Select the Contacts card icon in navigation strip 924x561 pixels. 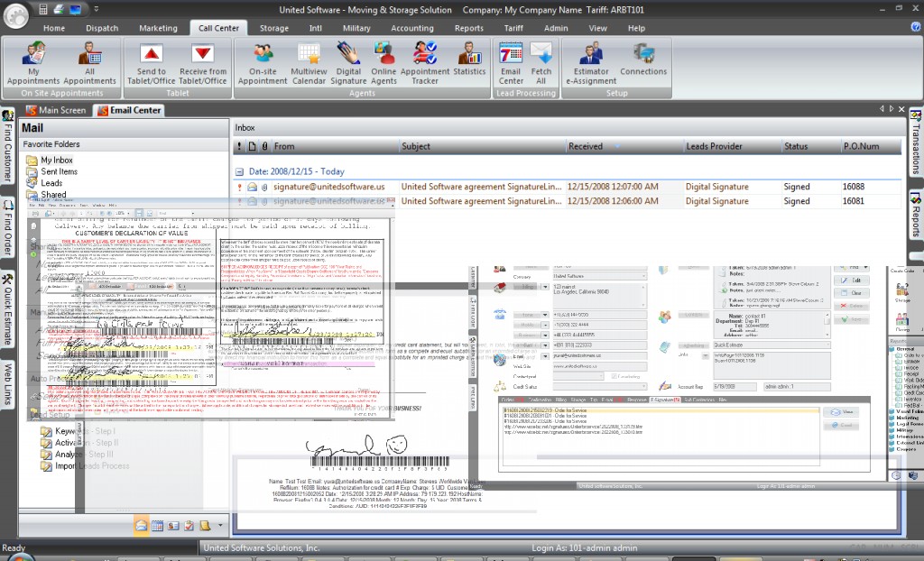tap(173, 525)
